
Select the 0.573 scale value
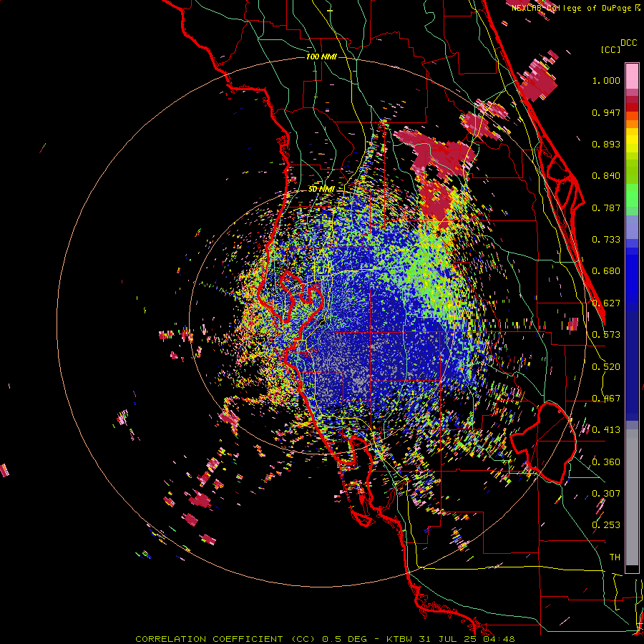tap(606, 335)
